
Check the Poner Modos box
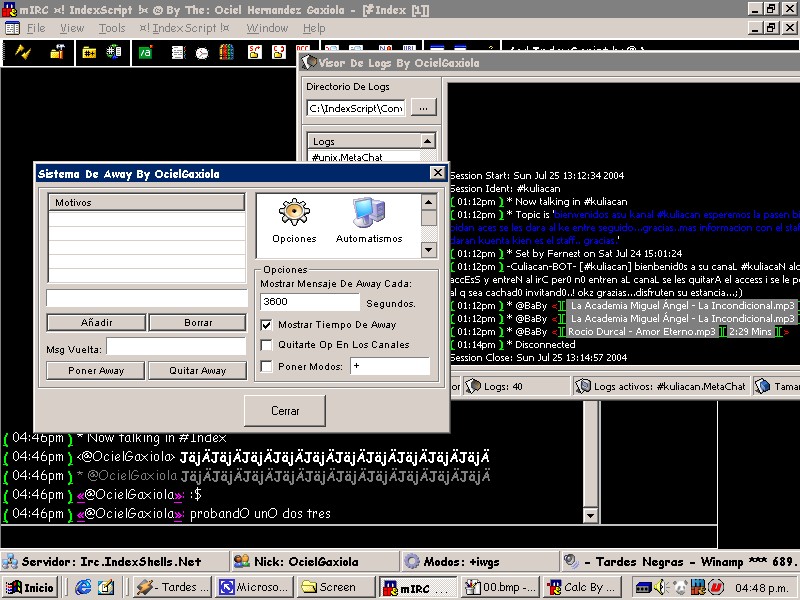click(x=267, y=367)
